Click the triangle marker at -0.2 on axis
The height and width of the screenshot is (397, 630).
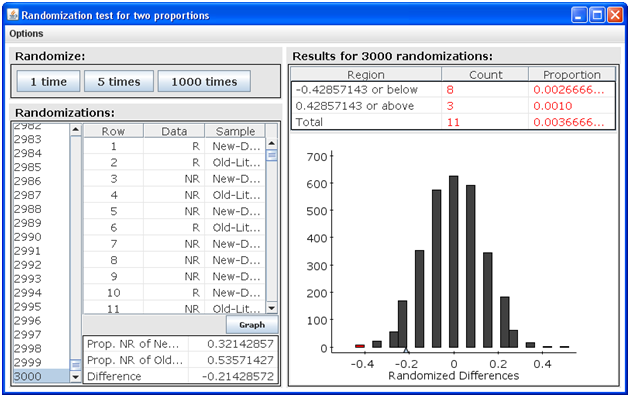pyautogui.click(x=406, y=350)
